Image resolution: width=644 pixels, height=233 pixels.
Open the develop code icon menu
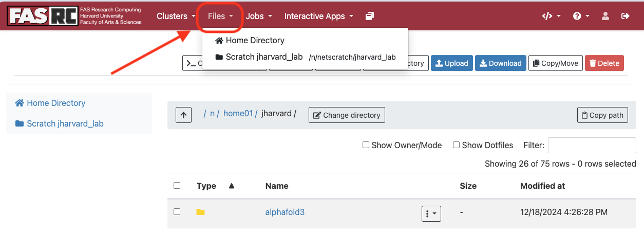(551, 16)
